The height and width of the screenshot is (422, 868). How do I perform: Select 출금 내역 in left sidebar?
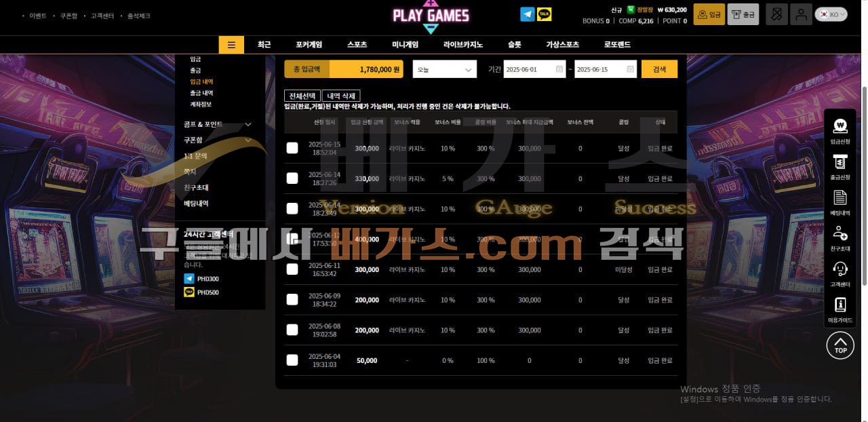pos(201,93)
